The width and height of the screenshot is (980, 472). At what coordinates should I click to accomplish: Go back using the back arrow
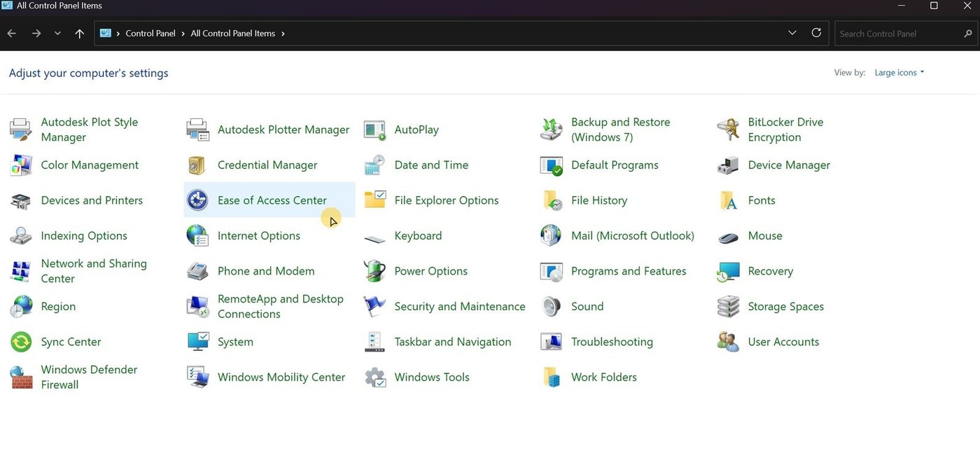(x=12, y=34)
